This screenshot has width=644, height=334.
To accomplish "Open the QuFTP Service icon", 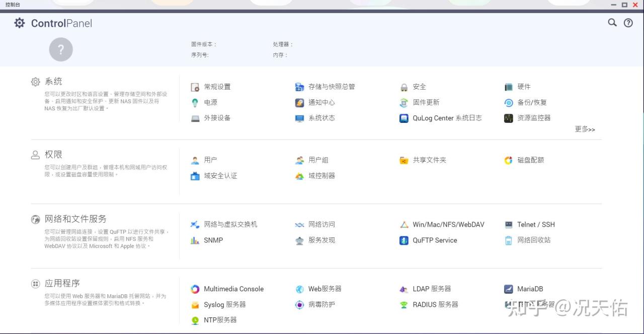I will click(x=404, y=240).
